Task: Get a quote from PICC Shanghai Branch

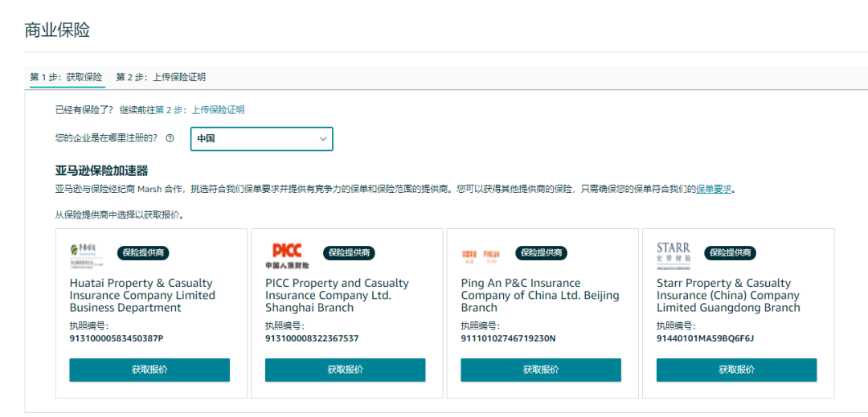Action: tap(345, 370)
